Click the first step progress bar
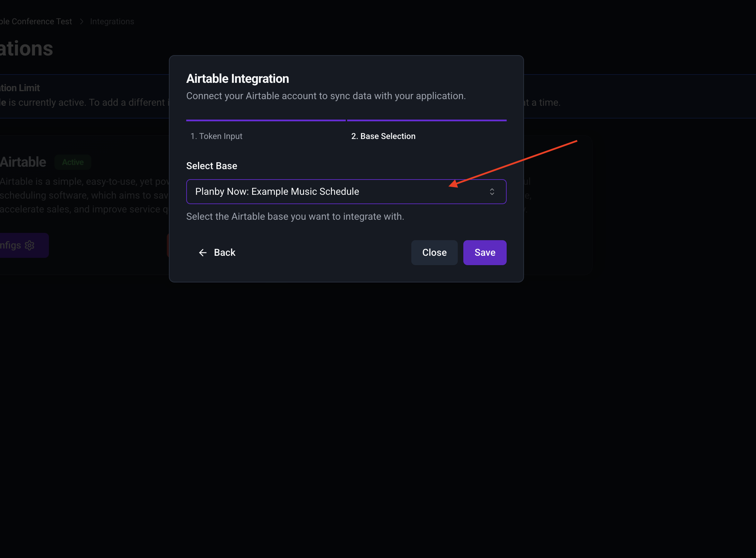The width and height of the screenshot is (756, 558). pyautogui.click(x=266, y=120)
